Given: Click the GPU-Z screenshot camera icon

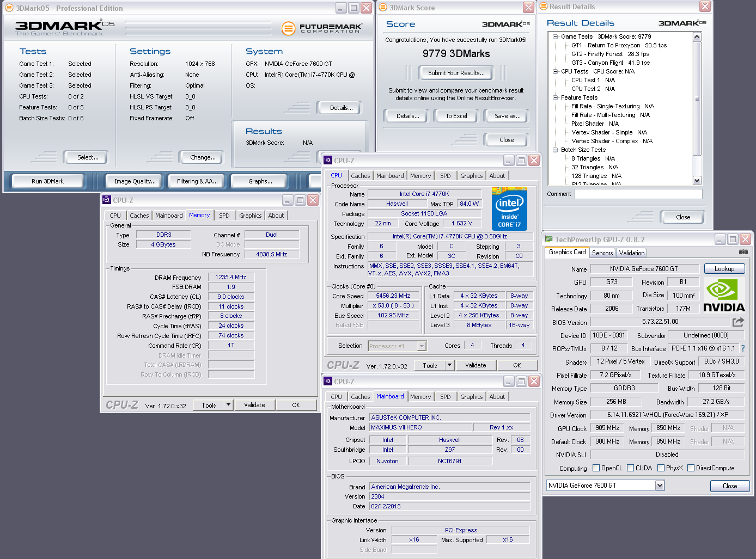Looking at the screenshot, I should 743,252.
